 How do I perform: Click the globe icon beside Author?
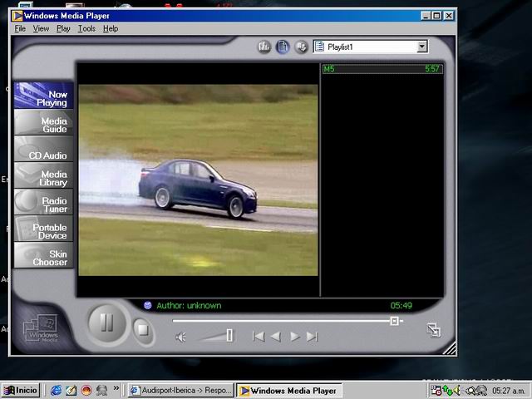(148, 305)
